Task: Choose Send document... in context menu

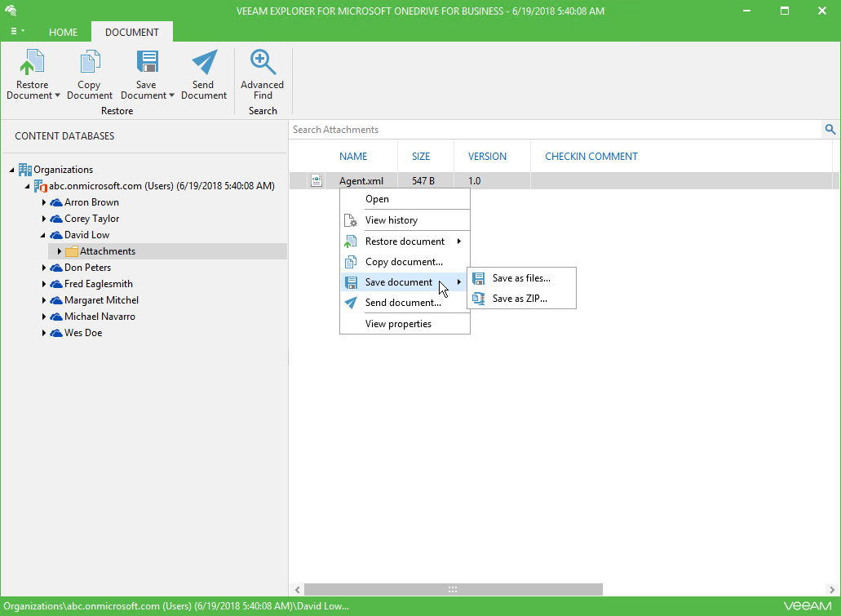Action: coord(405,303)
